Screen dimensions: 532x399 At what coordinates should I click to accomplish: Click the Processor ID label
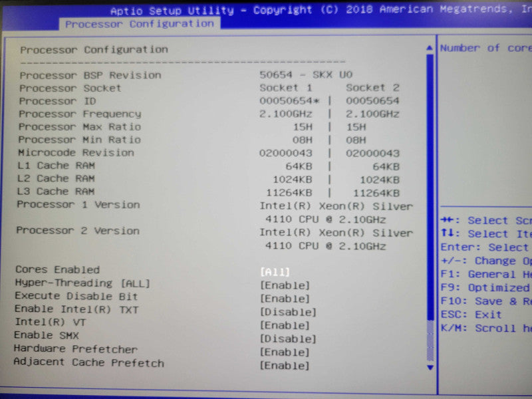tap(58, 101)
